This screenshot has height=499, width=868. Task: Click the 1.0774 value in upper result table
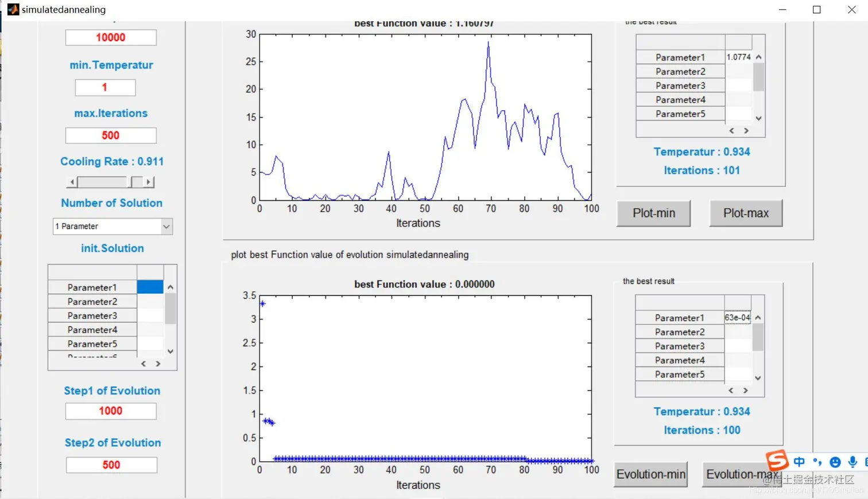(738, 57)
